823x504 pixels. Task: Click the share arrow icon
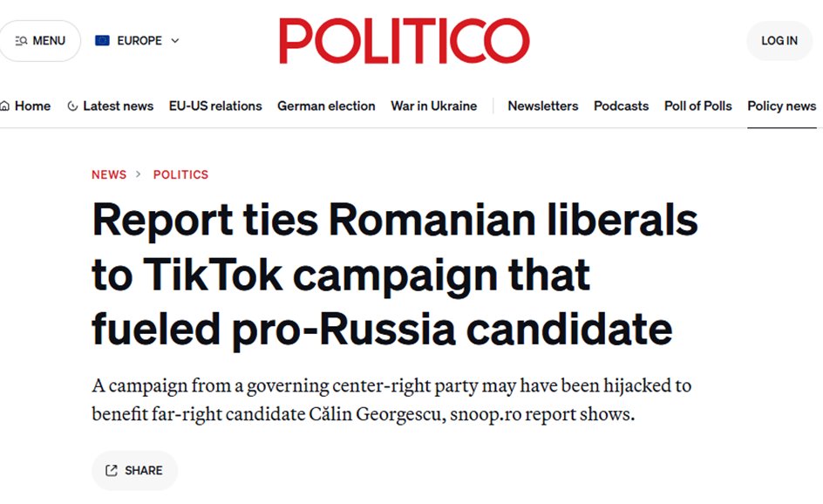click(112, 470)
